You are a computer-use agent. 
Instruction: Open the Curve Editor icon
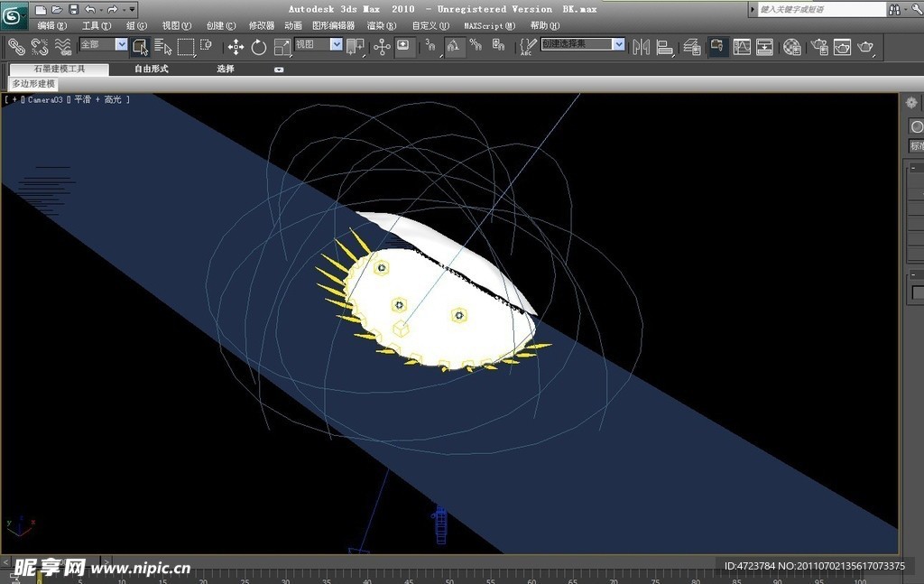click(x=742, y=47)
